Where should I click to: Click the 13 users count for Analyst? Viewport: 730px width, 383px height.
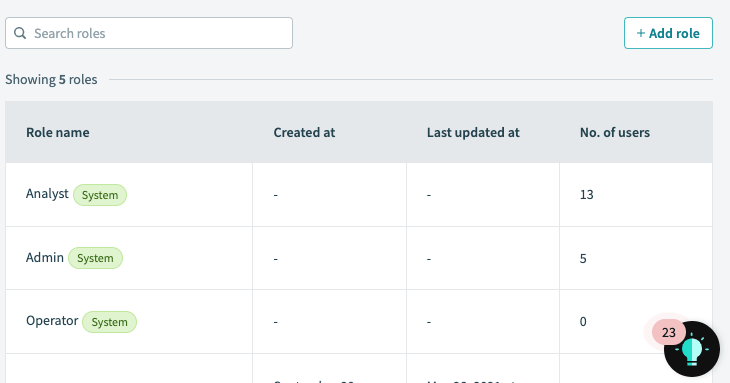[x=587, y=195]
